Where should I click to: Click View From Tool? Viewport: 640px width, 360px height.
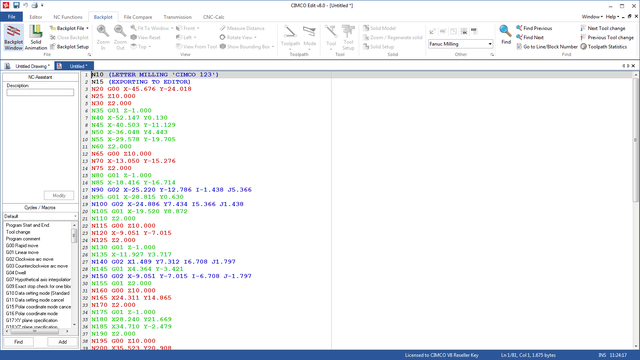coord(196,47)
